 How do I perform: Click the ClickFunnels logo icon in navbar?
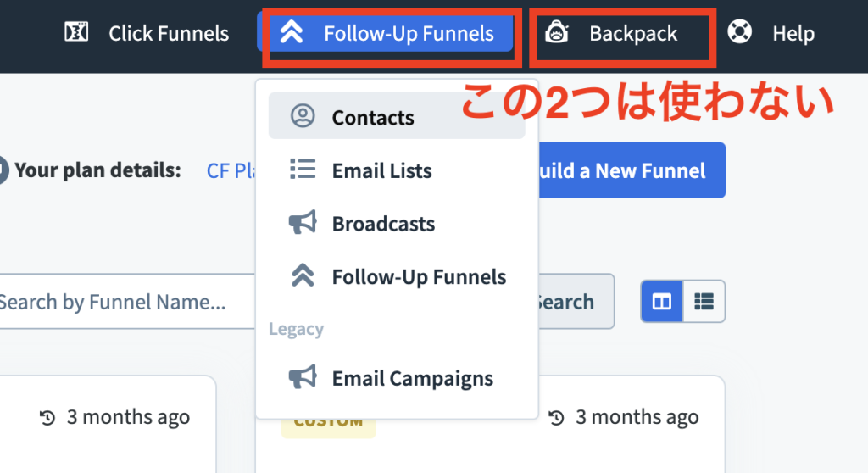click(x=76, y=32)
